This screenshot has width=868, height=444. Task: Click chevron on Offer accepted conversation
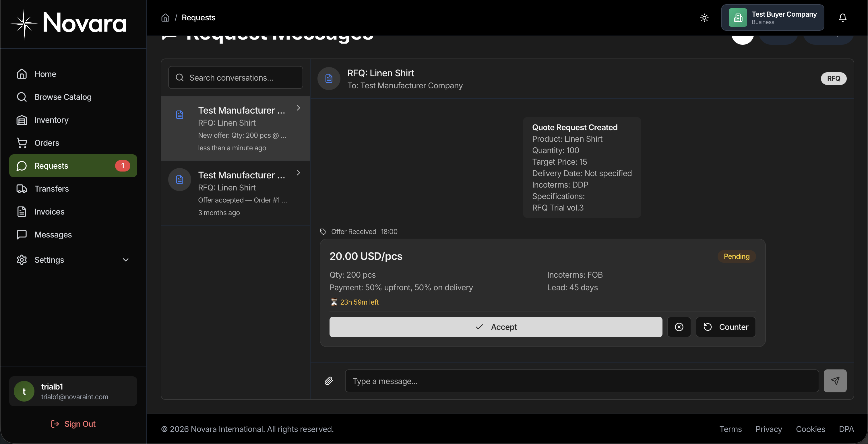pos(298,173)
